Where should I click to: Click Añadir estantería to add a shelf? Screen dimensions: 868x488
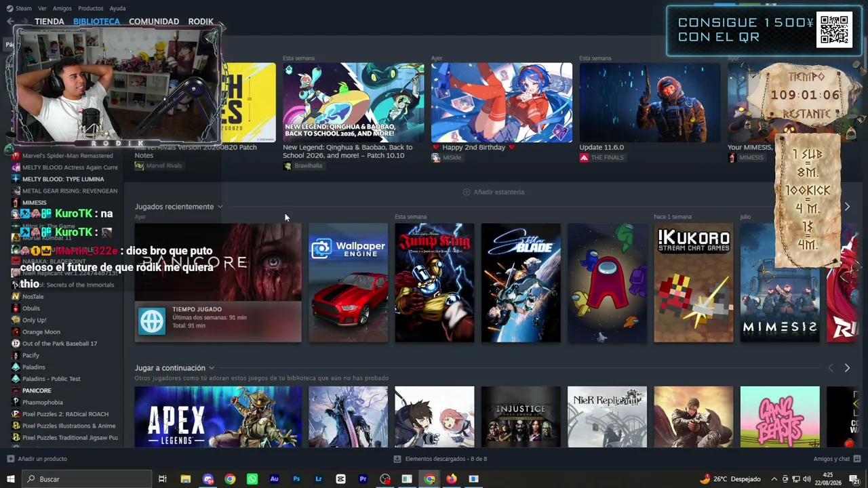(493, 192)
